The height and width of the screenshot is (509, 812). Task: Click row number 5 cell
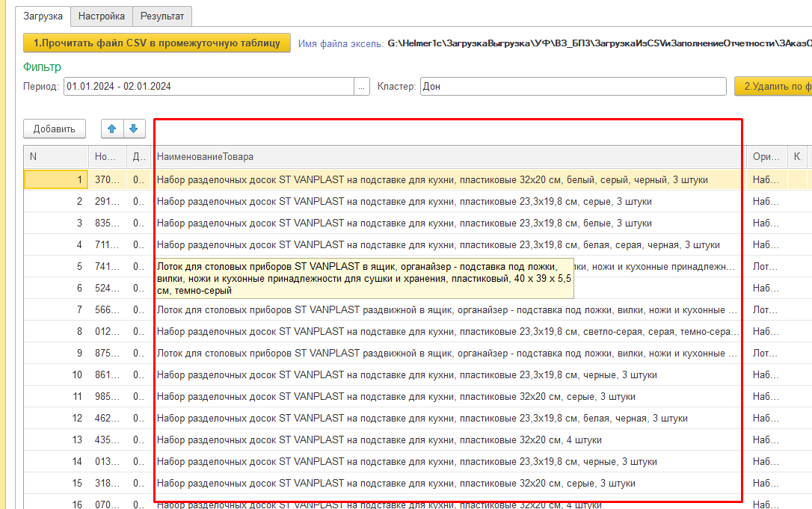point(56,267)
